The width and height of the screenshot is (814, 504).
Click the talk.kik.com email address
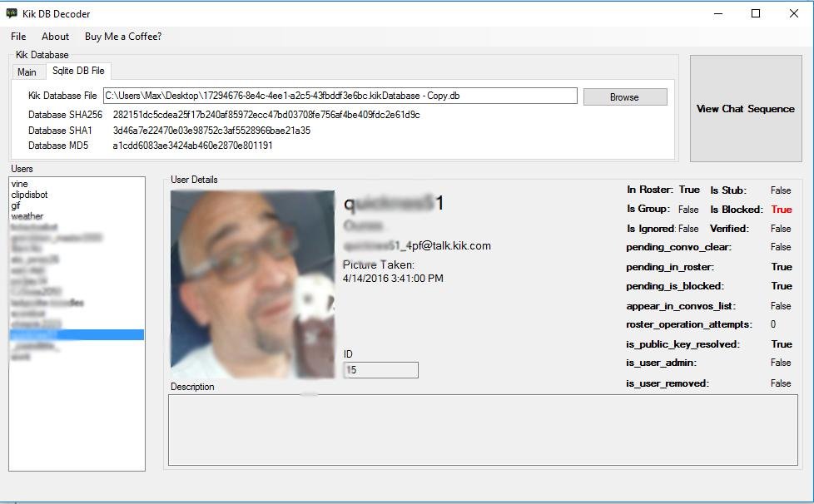click(x=417, y=246)
